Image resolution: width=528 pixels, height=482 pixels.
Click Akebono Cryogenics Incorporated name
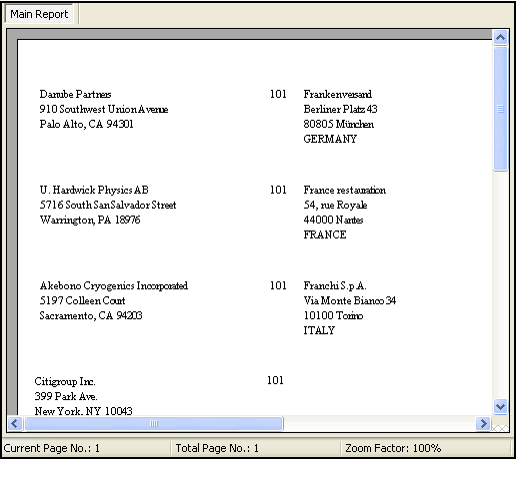click(x=114, y=286)
